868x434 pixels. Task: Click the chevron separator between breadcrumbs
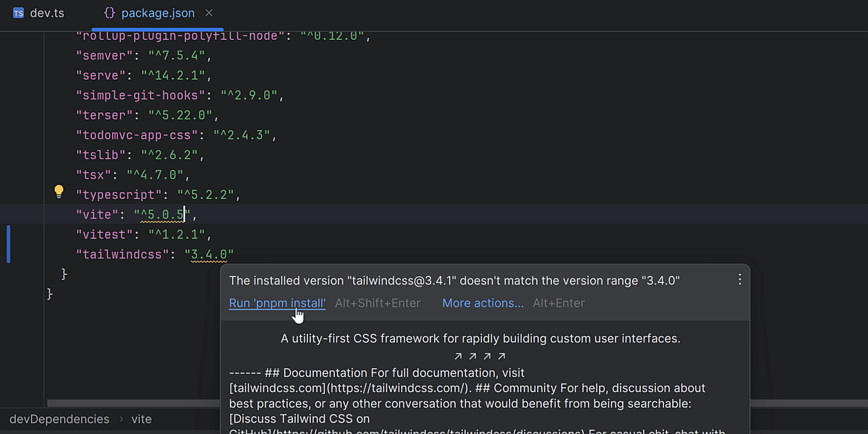point(120,419)
